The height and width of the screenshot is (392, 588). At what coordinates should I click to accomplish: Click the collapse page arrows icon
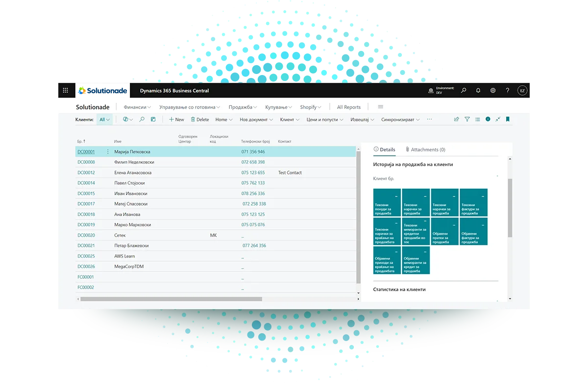tap(498, 119)
